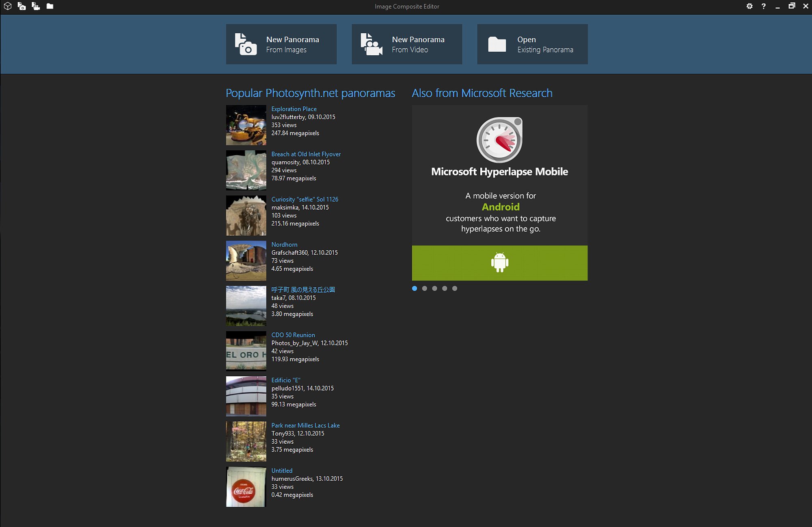Click Open Existing Panorama button

(x=532, y=44)
